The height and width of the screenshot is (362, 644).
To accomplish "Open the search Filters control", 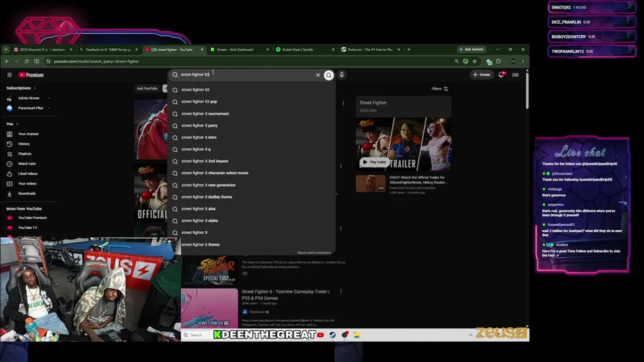I will 440,89.
